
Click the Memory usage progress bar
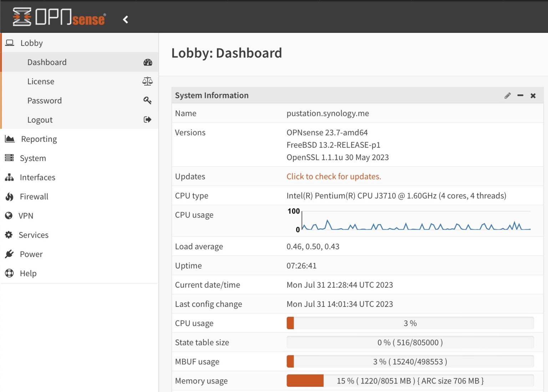[410, 381]
